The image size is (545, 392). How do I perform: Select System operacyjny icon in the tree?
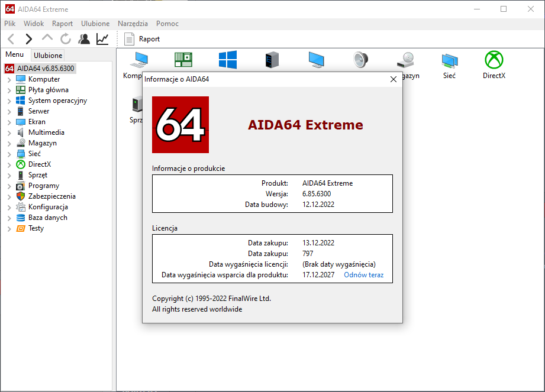click(21, 101)
